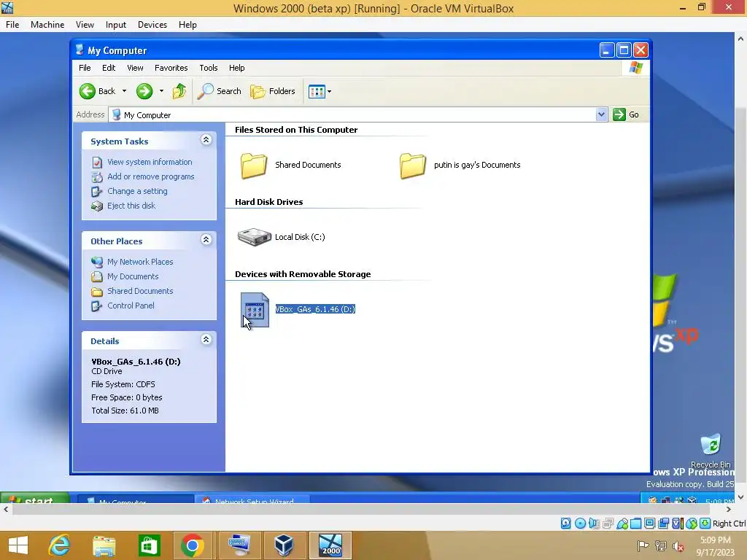Open VirtualBox Manager taskbar icon
The height and width of the screenshot is (560, 747).
click(x=285, y=545)
